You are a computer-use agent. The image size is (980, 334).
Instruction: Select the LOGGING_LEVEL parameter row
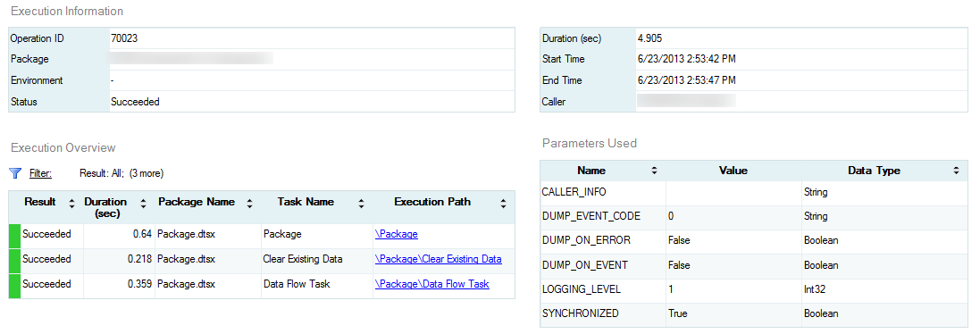pyautogui.click(x=754, y=290)
